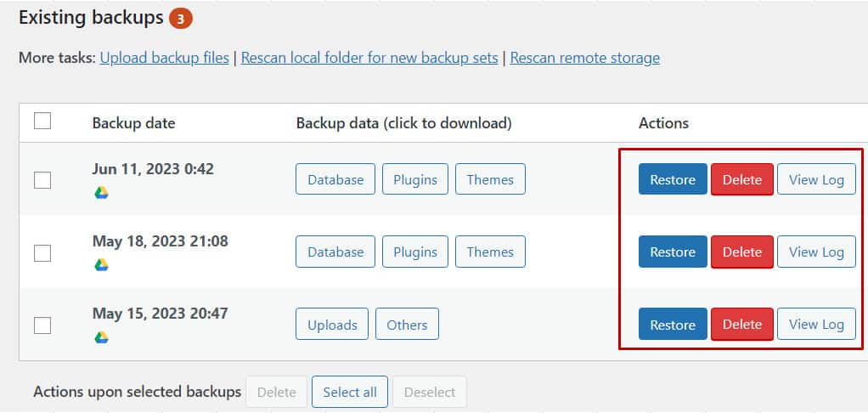
Task: Download Others from May 15 backup
Action: pyautogui.click(x=407, y=325)
